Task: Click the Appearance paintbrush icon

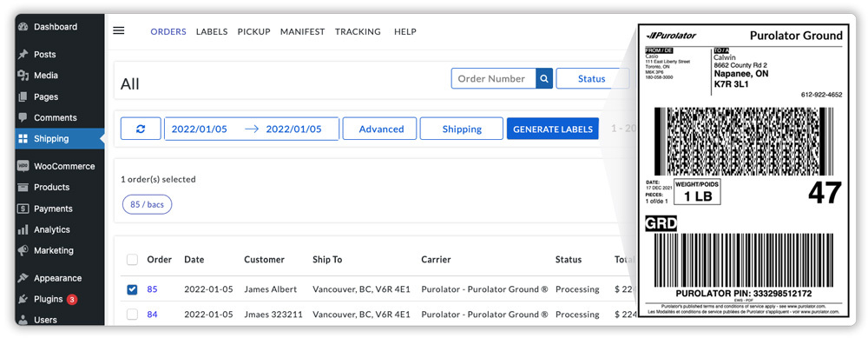Action: point(23,278)
